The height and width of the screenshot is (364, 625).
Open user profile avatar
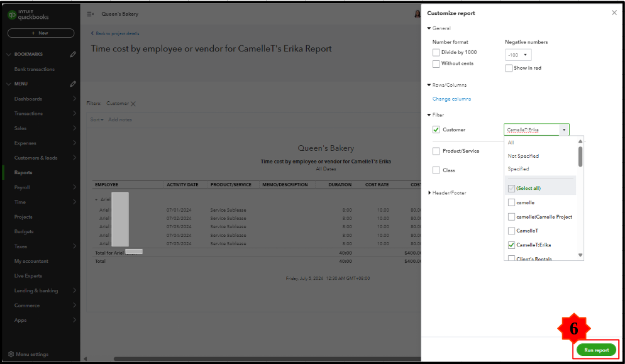418,14
